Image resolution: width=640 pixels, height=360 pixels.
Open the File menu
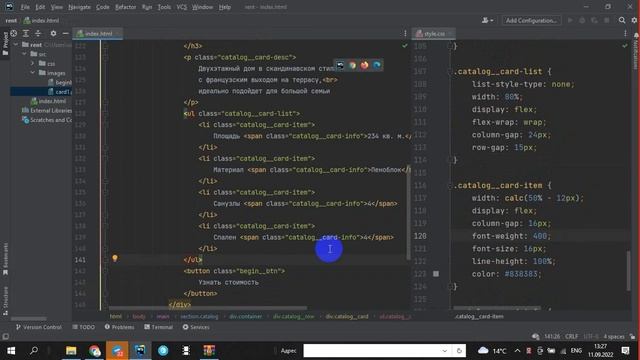[25, 7]
